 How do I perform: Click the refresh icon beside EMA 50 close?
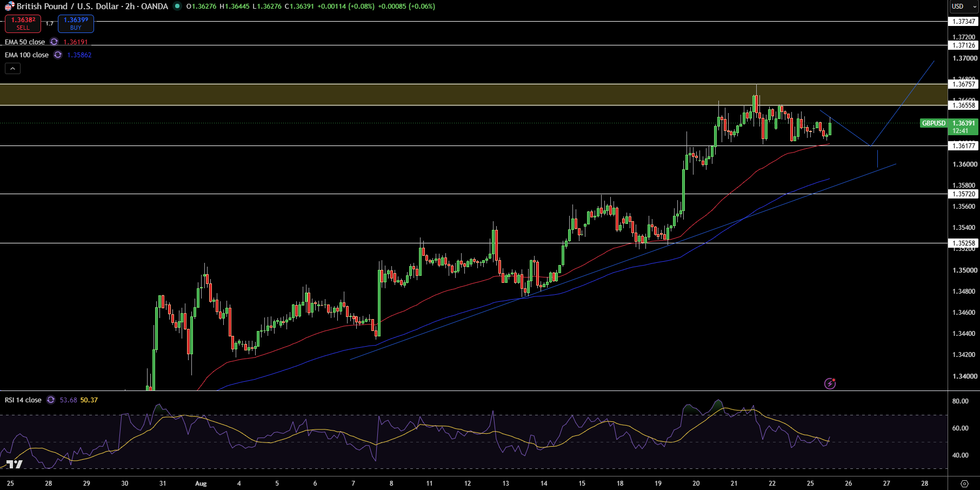coord(54,42)
